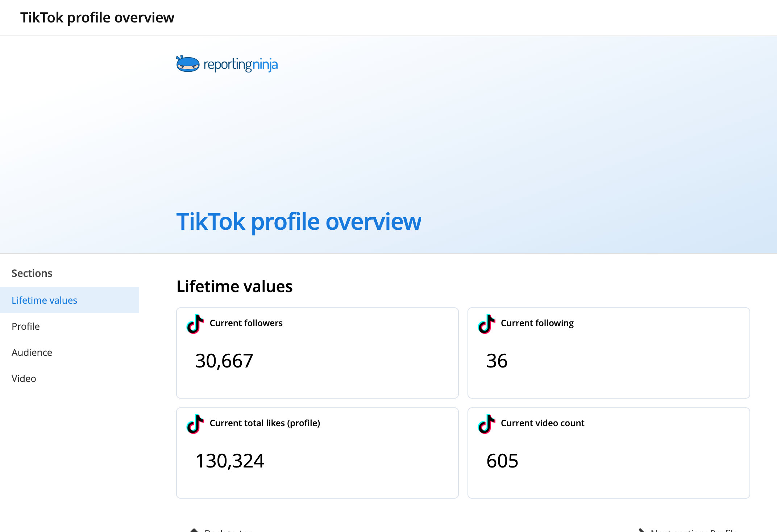Click the Sections sidebar heading
The image size is (777, 532).
click(x=32, y=273)
